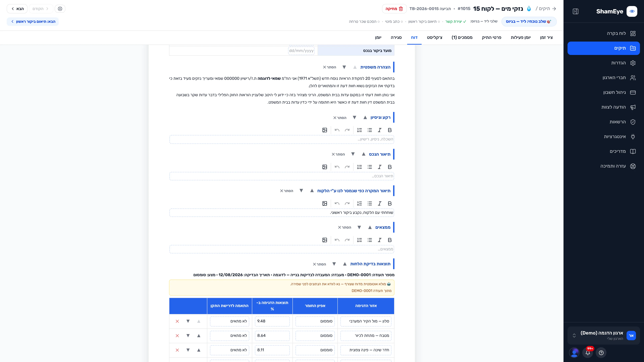Redo in ממצאים editor toolbar

[347, 240]
